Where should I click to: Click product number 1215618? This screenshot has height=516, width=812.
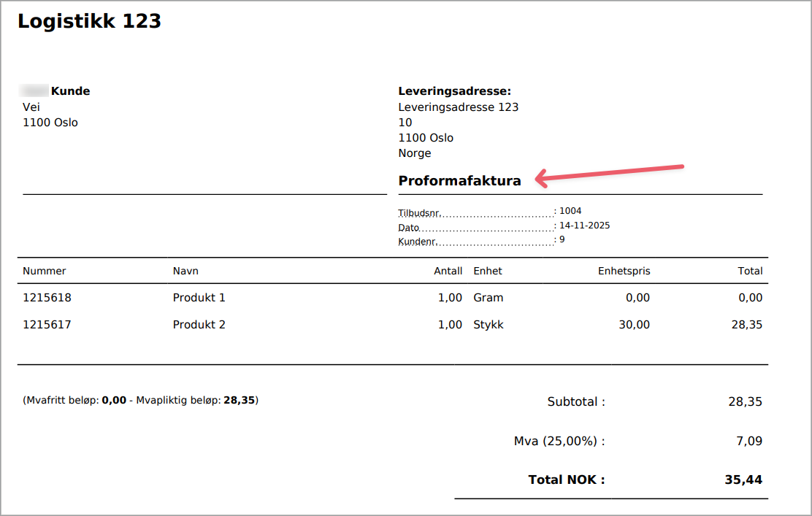click(47, 298)
